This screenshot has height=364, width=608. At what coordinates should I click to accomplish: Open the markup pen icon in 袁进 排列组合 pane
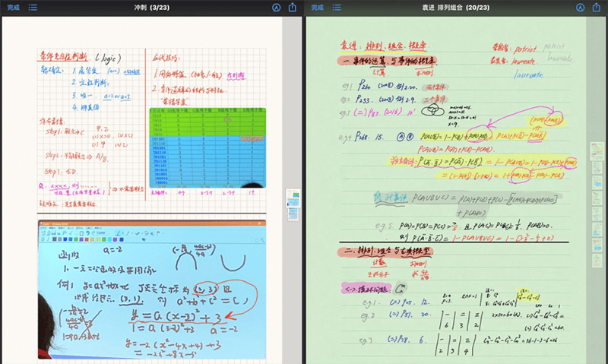(580, 8)
